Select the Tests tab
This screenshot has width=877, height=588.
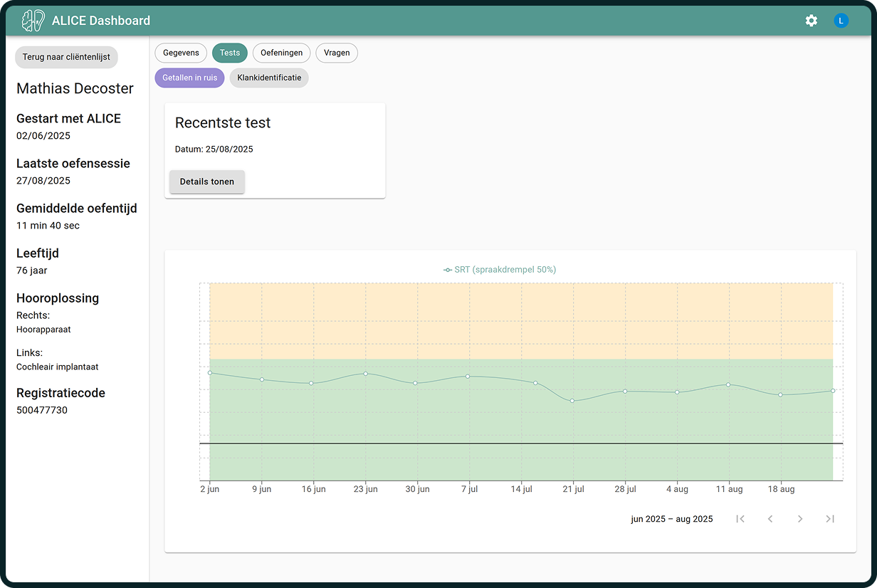pos(230,53)
